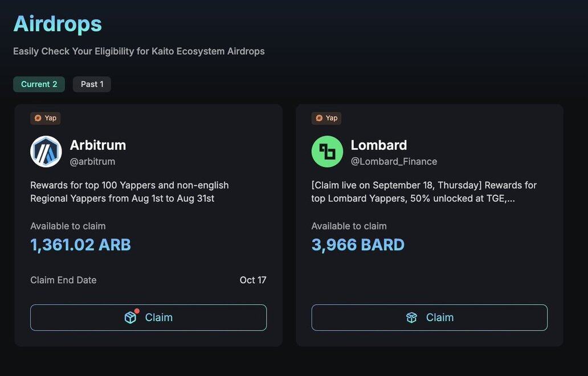
Task: Click the Lombard green logo avatar
Action: (327, 152)
